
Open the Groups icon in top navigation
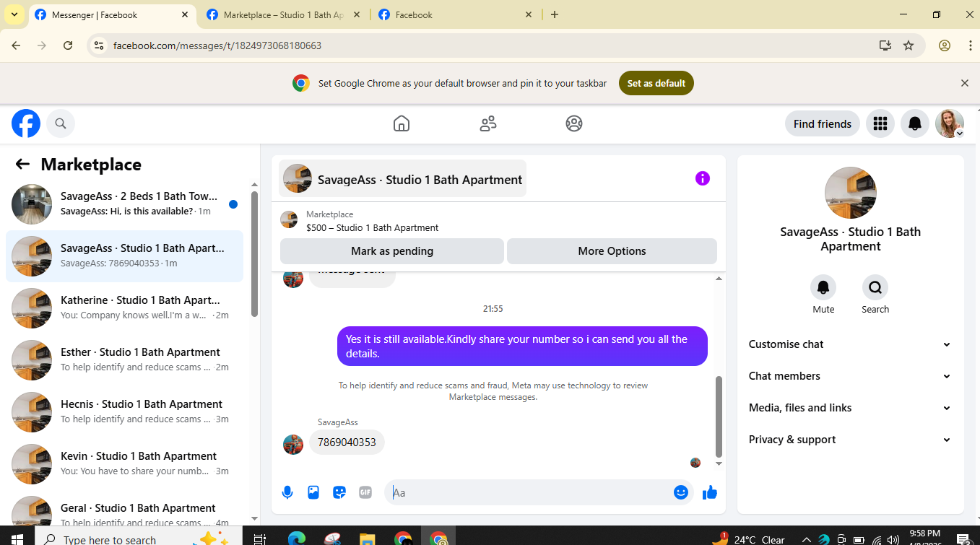point(574,123)
